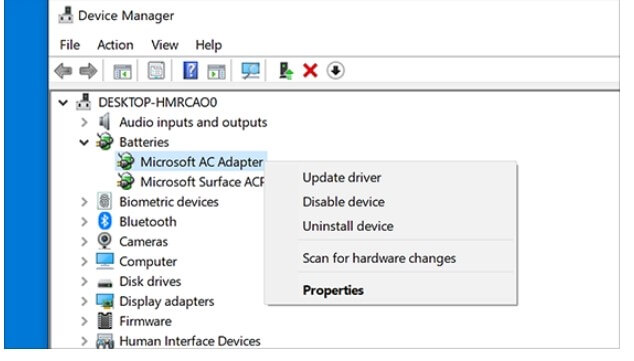
Task: Select the Audio inputs and outputs label
Action: (193, 122)
